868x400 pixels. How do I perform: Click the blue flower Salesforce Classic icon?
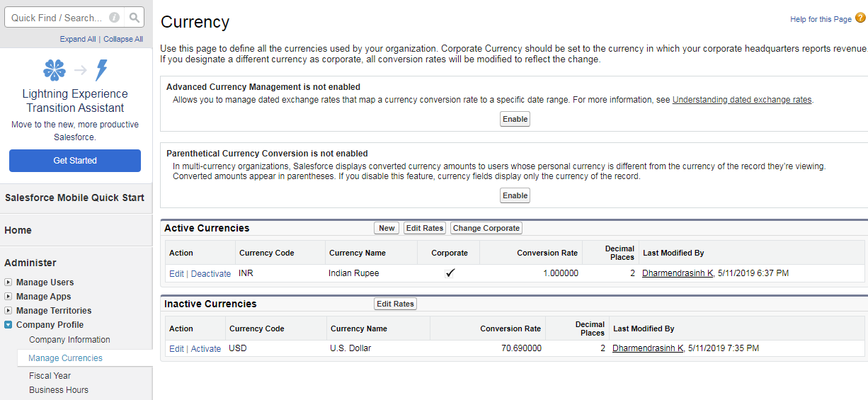click(55, 70)
